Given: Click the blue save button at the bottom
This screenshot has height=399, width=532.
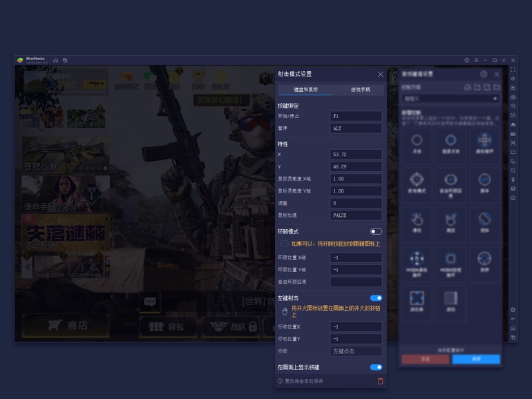Looking at the screenshot, I should [x=476, y=359].
